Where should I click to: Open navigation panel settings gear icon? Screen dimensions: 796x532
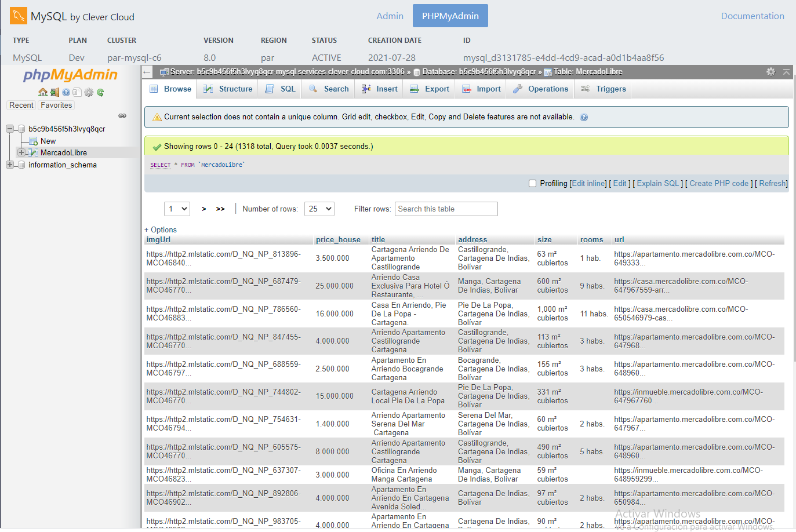click(89, 92)
